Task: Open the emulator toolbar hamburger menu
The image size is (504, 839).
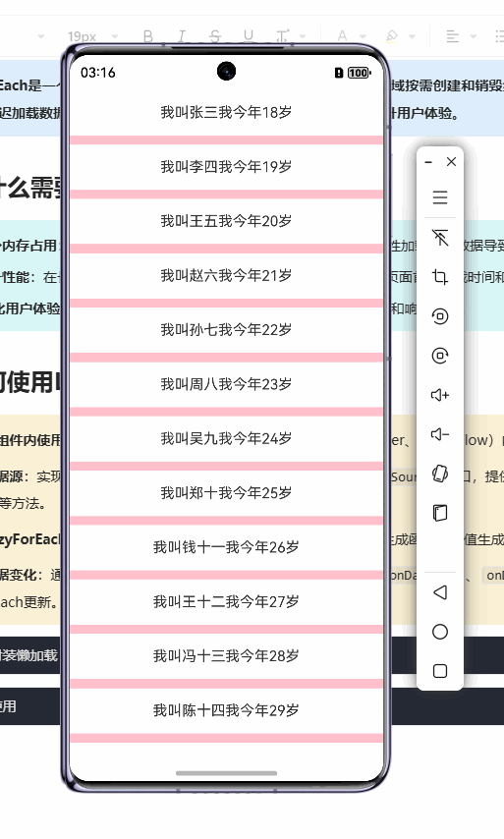Action: [x=440, y=197]
